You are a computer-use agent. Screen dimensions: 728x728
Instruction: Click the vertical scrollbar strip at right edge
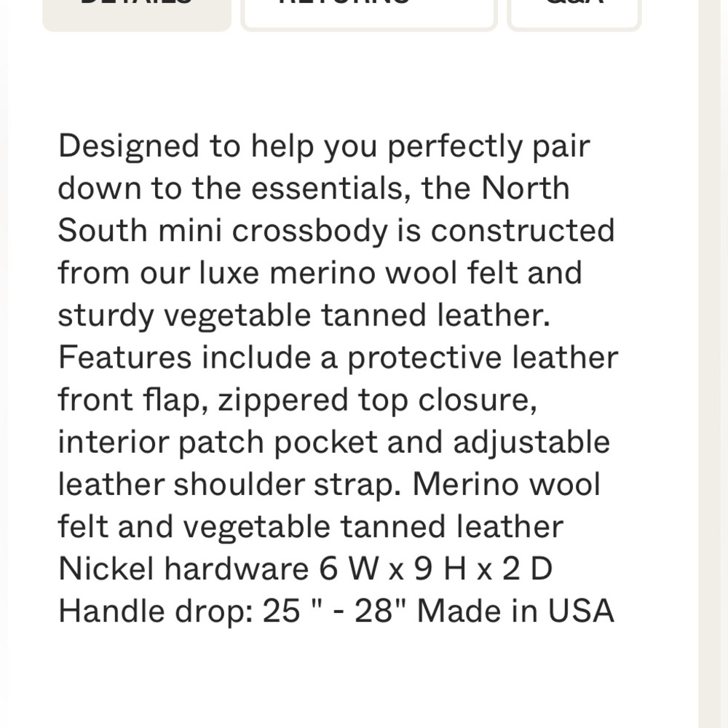click(x=713, y=364)
